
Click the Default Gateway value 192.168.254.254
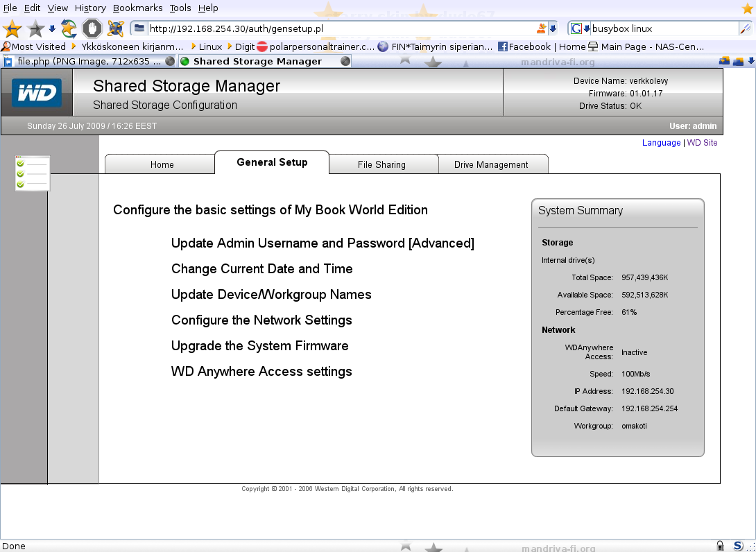(x=649, y=409)
